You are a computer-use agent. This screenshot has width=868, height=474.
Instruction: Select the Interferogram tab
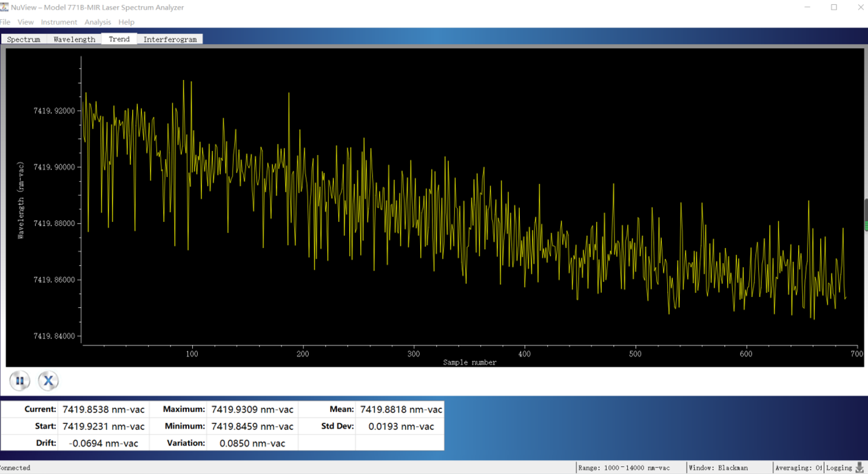click(170, 39)
